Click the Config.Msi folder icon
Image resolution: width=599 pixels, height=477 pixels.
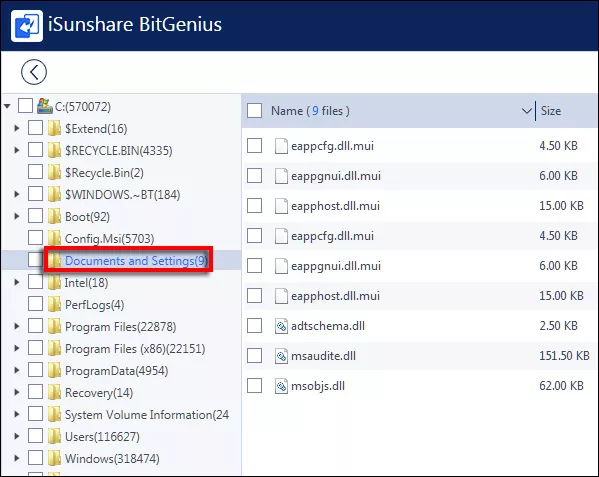click(x=54, y=238)
